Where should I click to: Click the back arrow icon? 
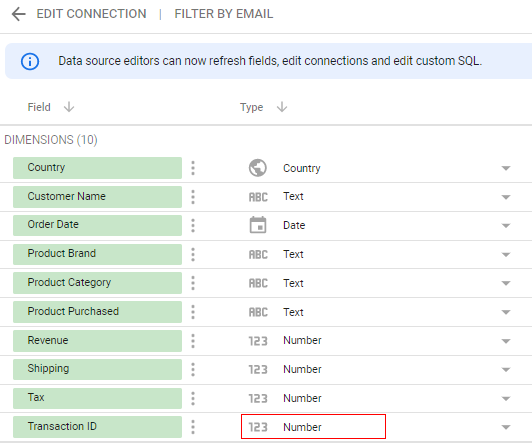coord(19,14)
